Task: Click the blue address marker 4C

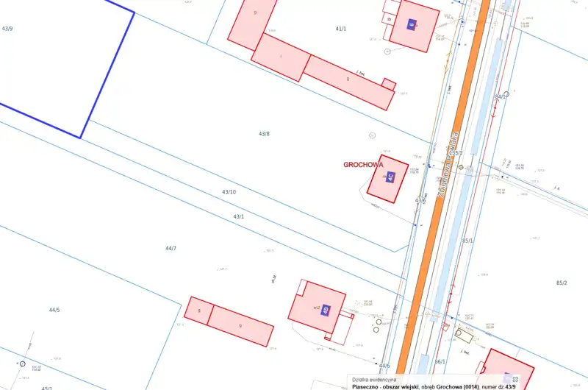Action: [x=390, y=176]
